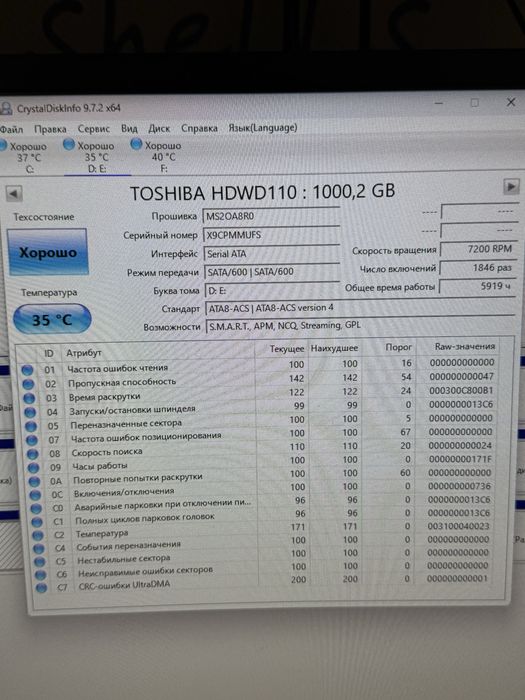The height and width of the screenshot is (700, 525).
Task: Click the Прошивка firmware field MS2OA8R0
Action: coord(271,216)
